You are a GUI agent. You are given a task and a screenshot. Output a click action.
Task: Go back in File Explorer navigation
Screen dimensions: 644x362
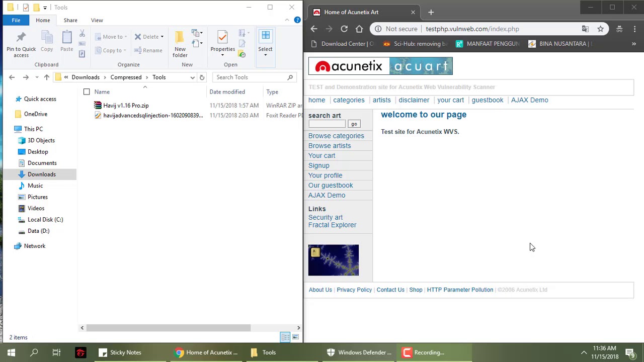click(x=12, y=77)
